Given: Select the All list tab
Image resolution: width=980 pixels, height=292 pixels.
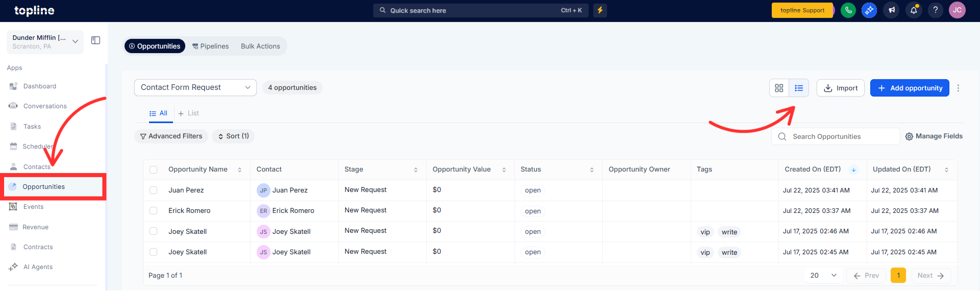Looking at the screenshot, I should click(x=159, y=113).
